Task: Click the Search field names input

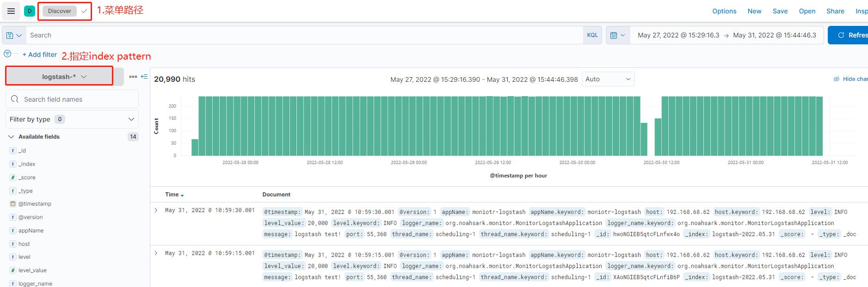Action: click(72, 99)
